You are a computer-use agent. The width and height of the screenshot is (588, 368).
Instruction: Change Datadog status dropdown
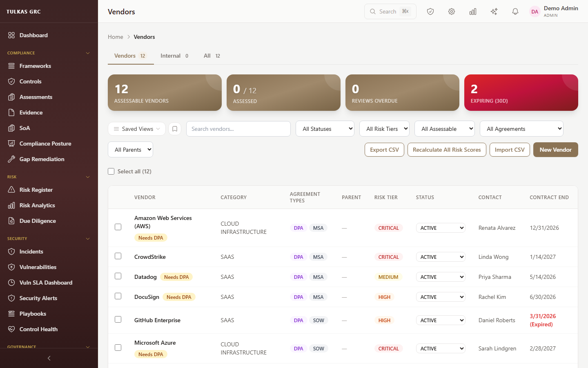(441, 277)
